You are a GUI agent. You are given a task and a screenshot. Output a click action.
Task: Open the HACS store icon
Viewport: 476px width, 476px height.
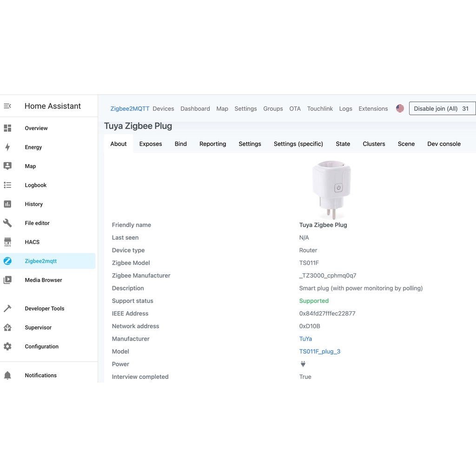coord(7,242)
